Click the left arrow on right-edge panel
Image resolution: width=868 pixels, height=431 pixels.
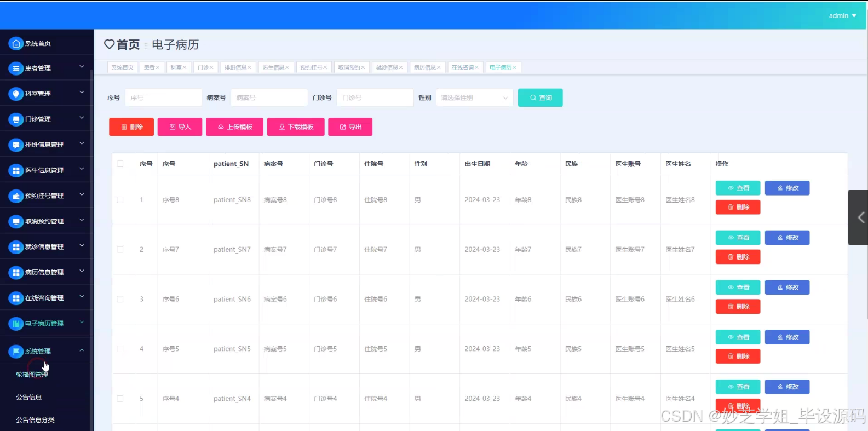(x=861, y=217)
